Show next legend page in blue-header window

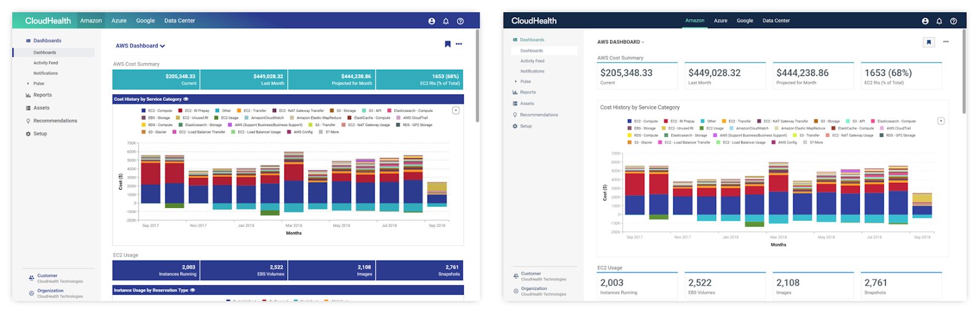click(456, 111)
